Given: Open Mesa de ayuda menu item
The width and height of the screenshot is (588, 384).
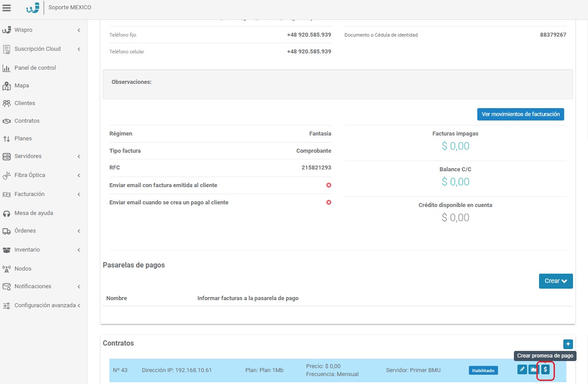Looking at the screenshot, I should tap(34, 213).
